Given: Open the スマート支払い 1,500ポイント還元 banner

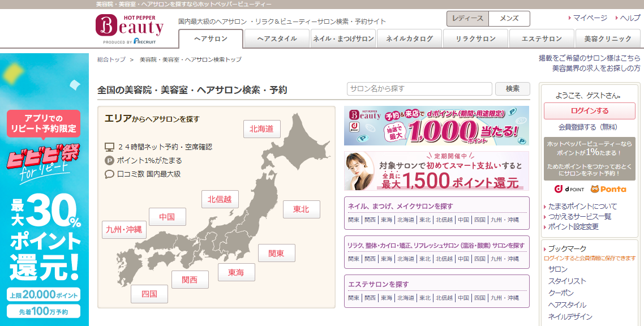Looking at the screenshot, I should [x=436, y=171].
